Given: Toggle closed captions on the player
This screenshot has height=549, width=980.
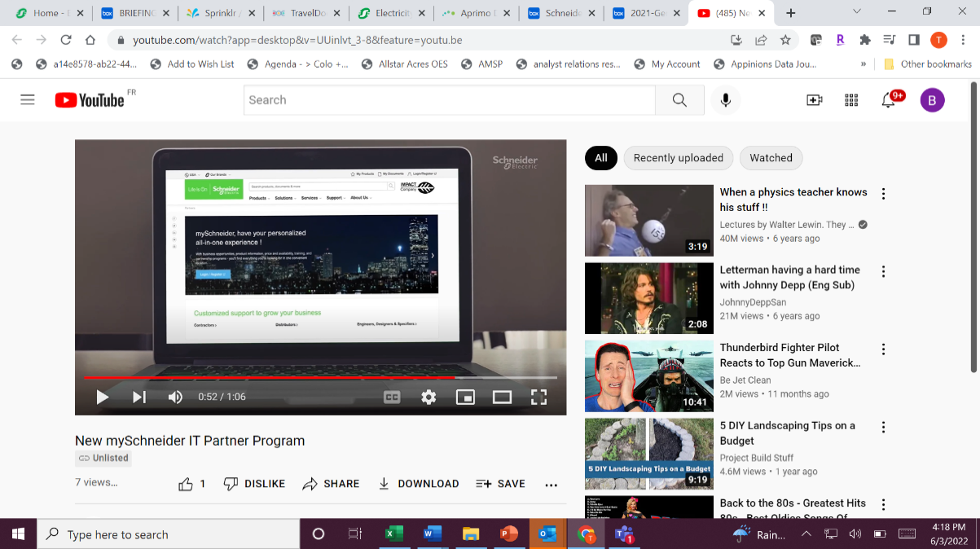Looking at the screenshot, I should (x=392, y=397).
